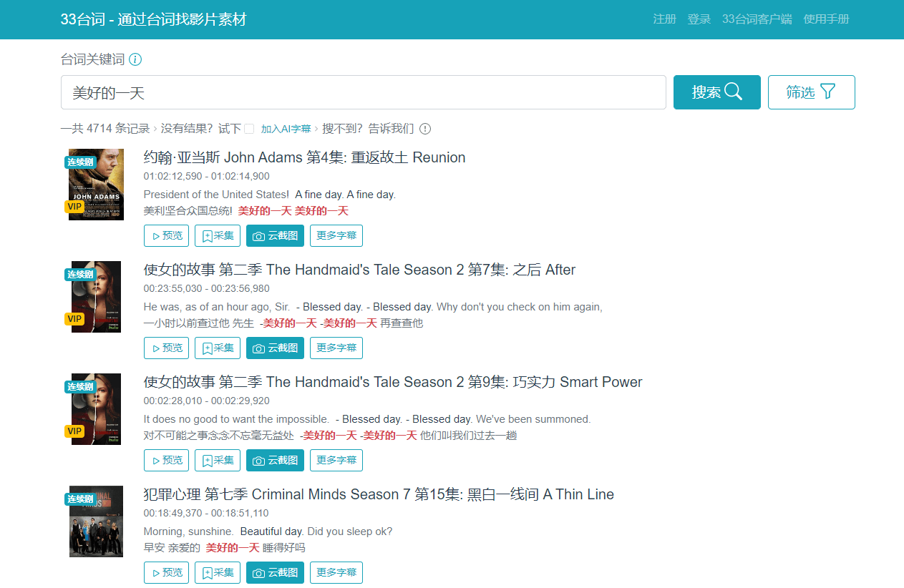Click the 搜索 button with magnifier icon
This screenshot has height=588, width=904.
click(x=716, y=92)
